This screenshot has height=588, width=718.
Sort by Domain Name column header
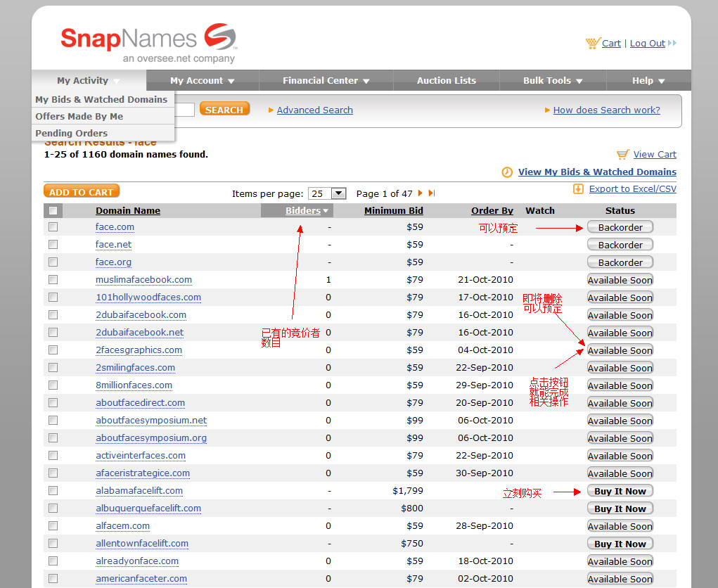point(128,211)
